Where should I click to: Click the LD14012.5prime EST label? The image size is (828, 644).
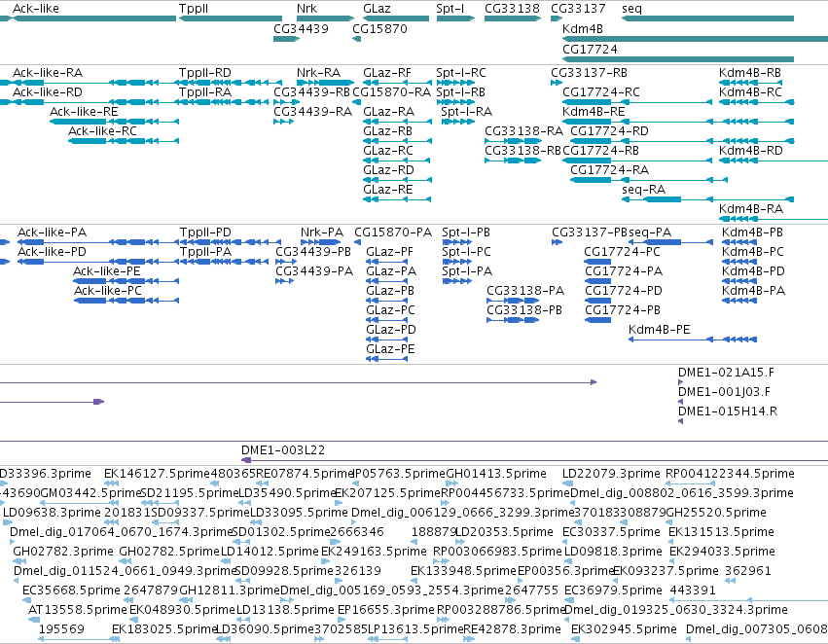(270, 552)
